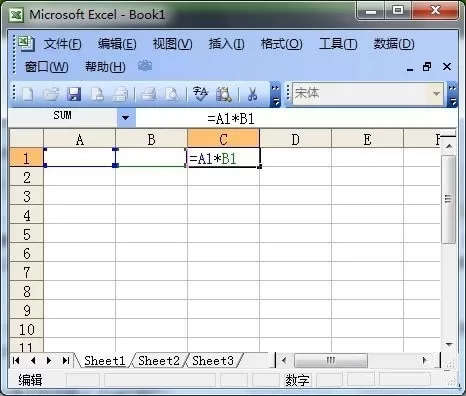Image resolution: width=466 pixels, height=396 pixels.
Task: Click the Select All corner box
Action: point(26,139)
